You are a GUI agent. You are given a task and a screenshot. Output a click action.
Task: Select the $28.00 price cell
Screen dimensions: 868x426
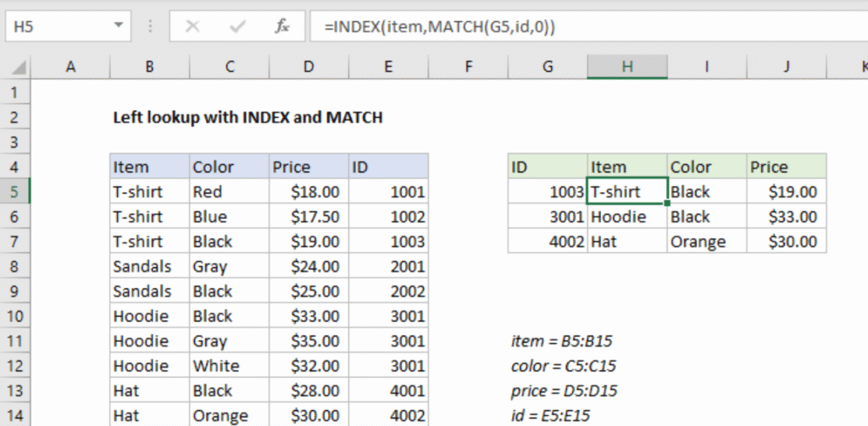(309, 391)
